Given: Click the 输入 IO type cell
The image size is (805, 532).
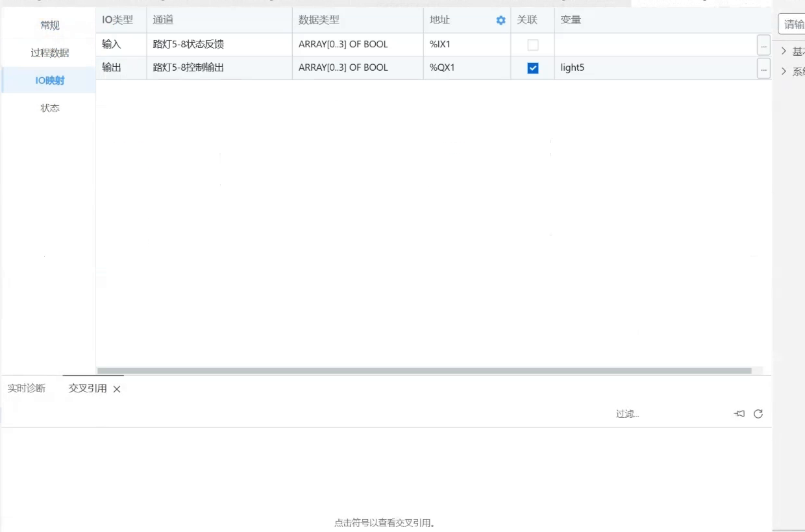Looking at the screenshot, I should pyautogui.click(x=121, y=45).
